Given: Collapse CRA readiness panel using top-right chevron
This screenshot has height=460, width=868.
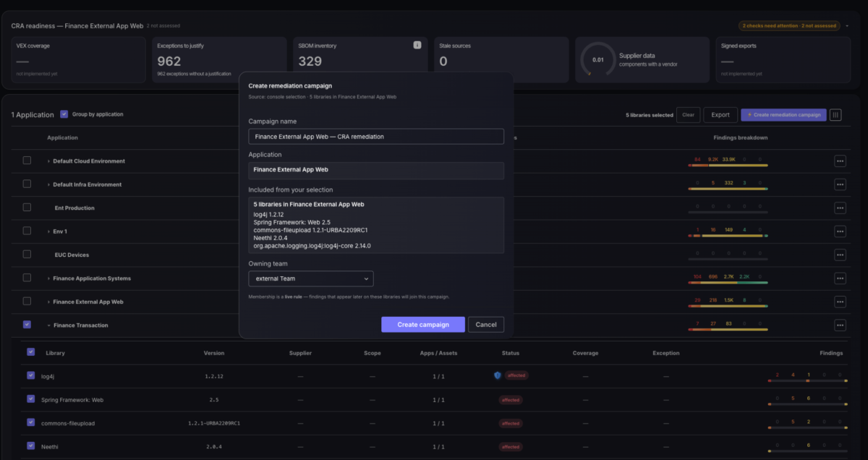Looking at the screenshot, I should point(846,26).
